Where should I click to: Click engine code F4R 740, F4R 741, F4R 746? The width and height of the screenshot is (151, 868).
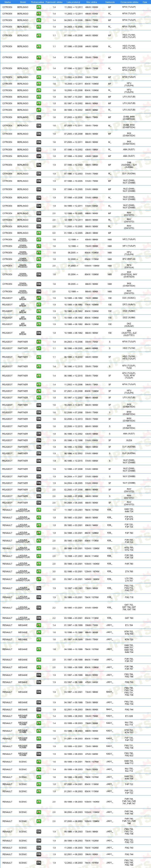point(129,821)
